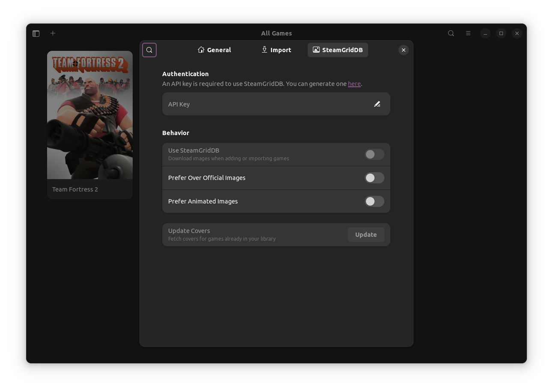Image resolution: width=553 pixels, height=392 pixels.
Task: Toggle the sidebar panel icon
Action: click(x=36, y=33)
